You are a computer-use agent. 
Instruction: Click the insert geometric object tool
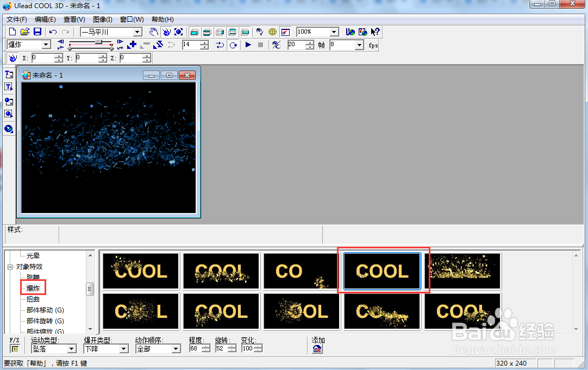(9, 129)
